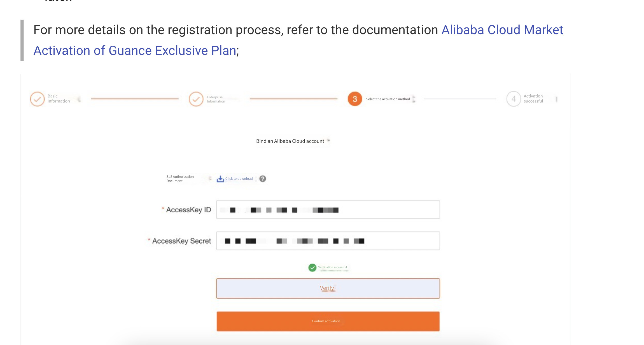Click the step 4 Activation successful circle
Image resolution: width=644 pixels, height=345 pixels.
[514, 99]
